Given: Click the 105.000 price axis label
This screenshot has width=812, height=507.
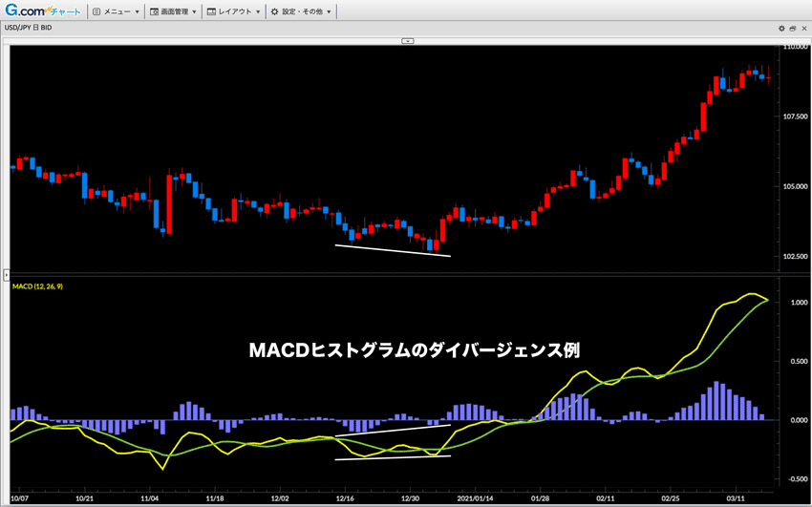Looking at the screenshot, I should pos(795,186).
